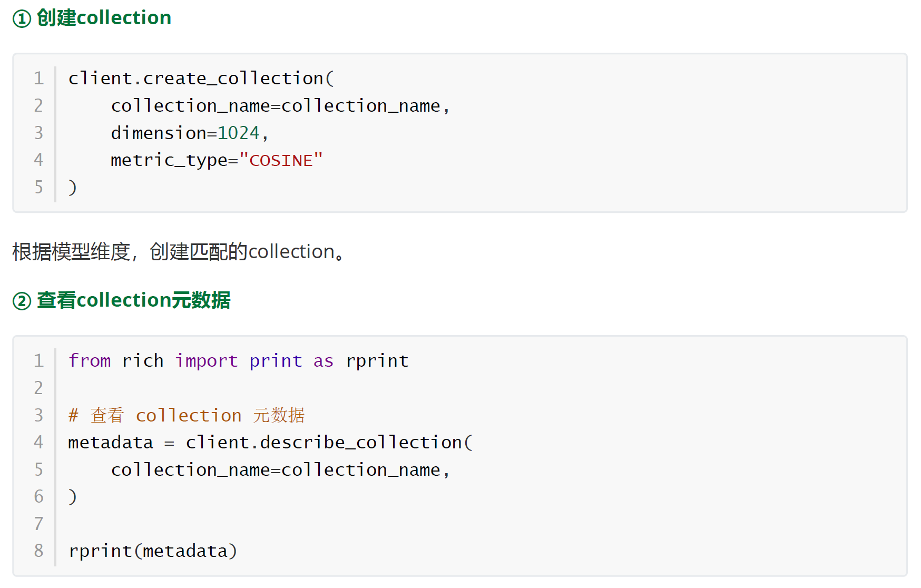921x588 pixels.
Task: Click the dimension value 1024
Action: pos(238,133)
